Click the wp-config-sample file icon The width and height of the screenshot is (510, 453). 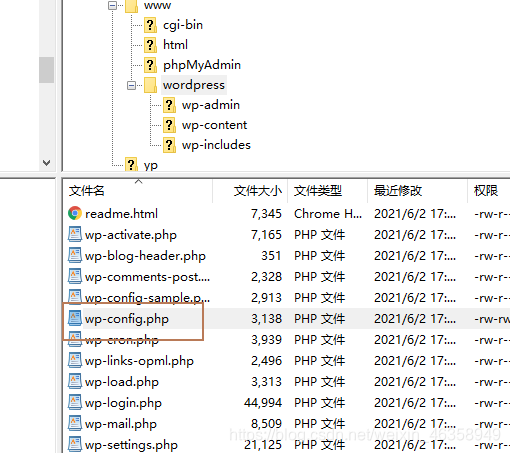click(x=75, y=297)
